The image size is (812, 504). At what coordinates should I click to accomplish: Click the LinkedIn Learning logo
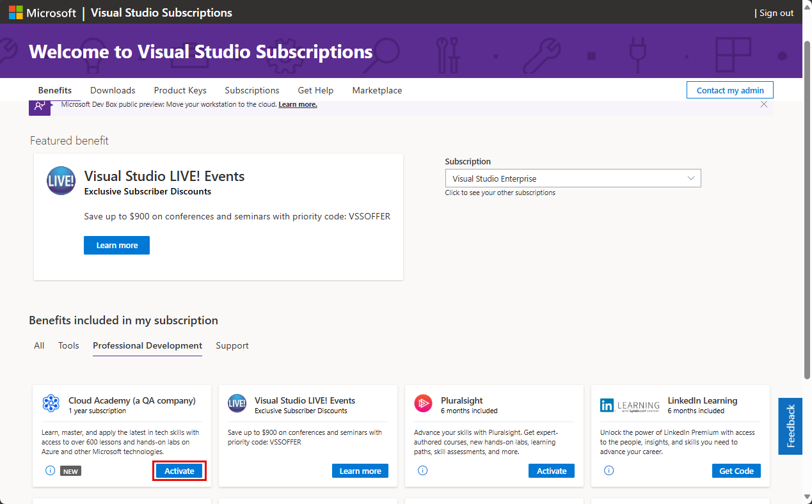630,406
